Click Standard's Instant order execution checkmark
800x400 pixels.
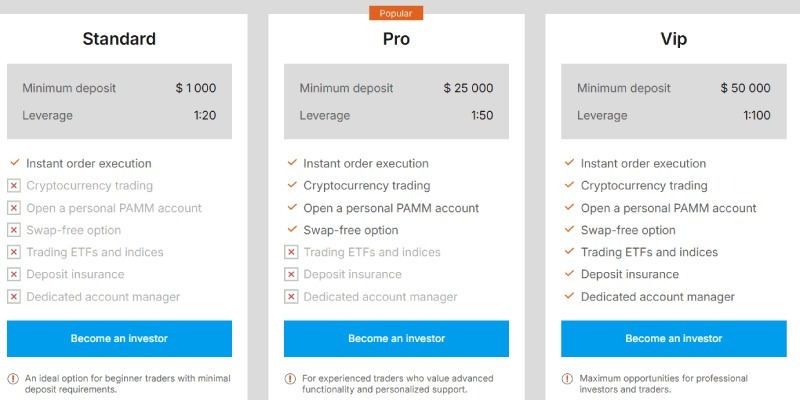14,163
